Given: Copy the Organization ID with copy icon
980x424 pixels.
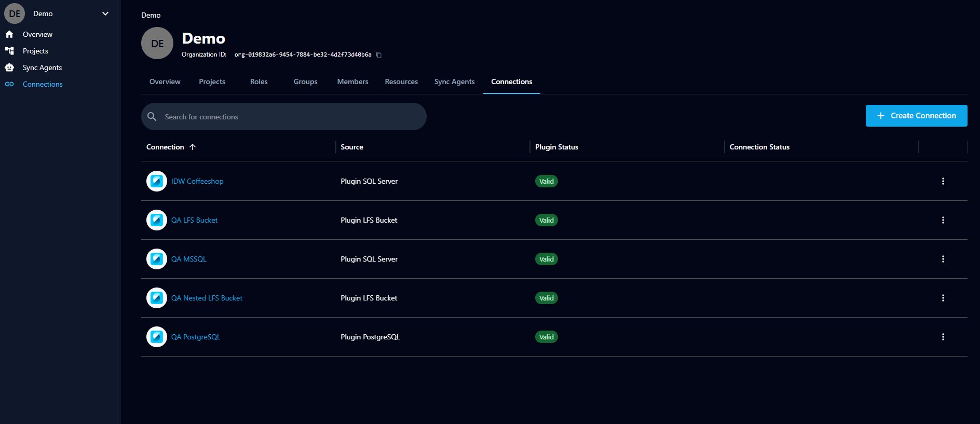Looking at the screenshot, I should [379, 55].
